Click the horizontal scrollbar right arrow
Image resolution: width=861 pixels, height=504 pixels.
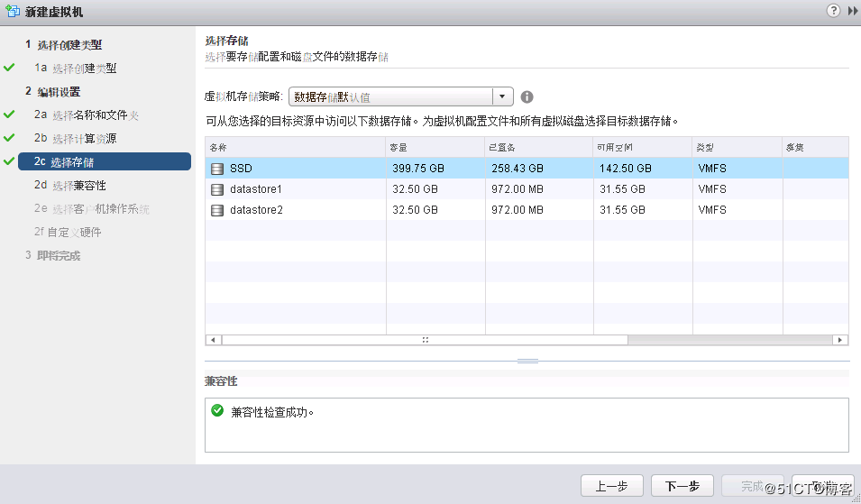click(x=840, y=340)
